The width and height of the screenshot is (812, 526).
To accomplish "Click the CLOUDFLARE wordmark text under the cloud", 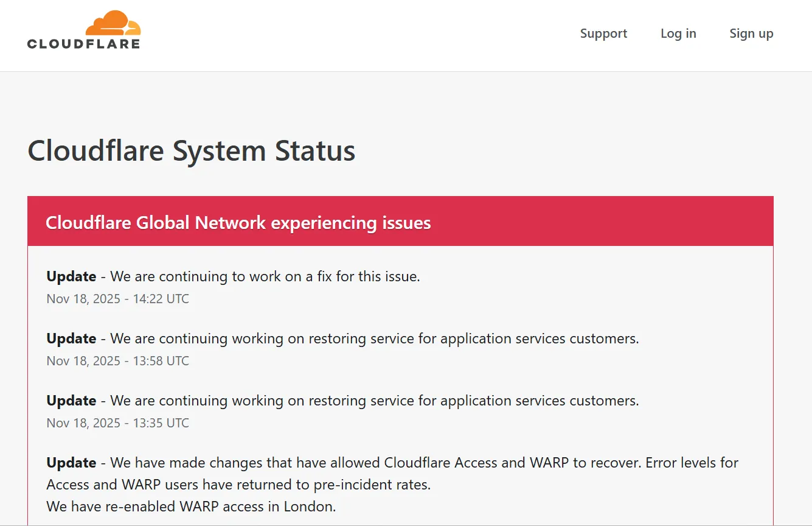I will pos(84,44).
